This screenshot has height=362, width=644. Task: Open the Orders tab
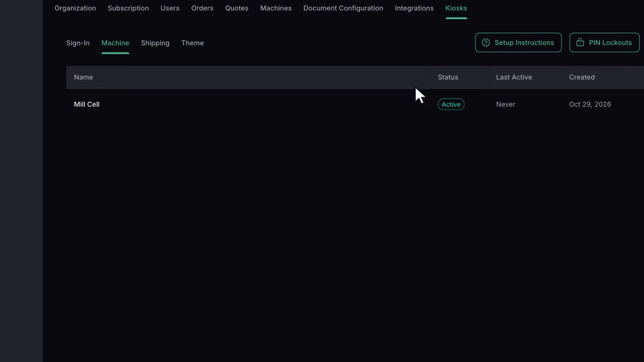pos(202,8)
